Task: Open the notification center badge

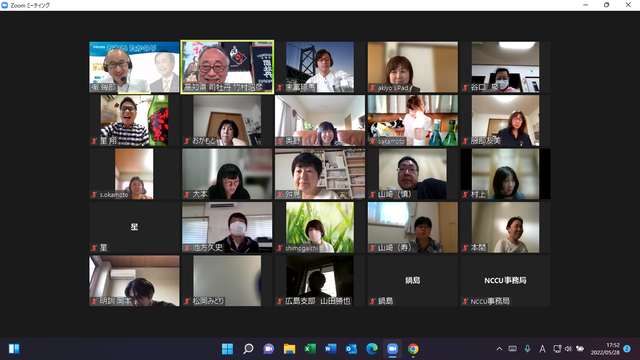Action: pyautogui.click(x=627, y=349)
